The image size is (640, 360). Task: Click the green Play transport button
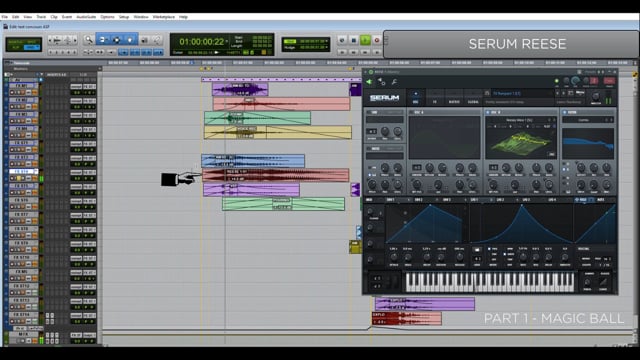(365, 40)
